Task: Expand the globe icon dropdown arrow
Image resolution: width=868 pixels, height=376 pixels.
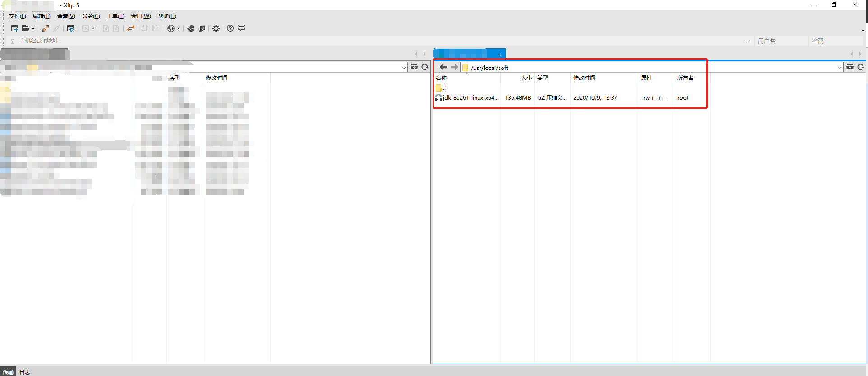Action: [x=178, y=28]
